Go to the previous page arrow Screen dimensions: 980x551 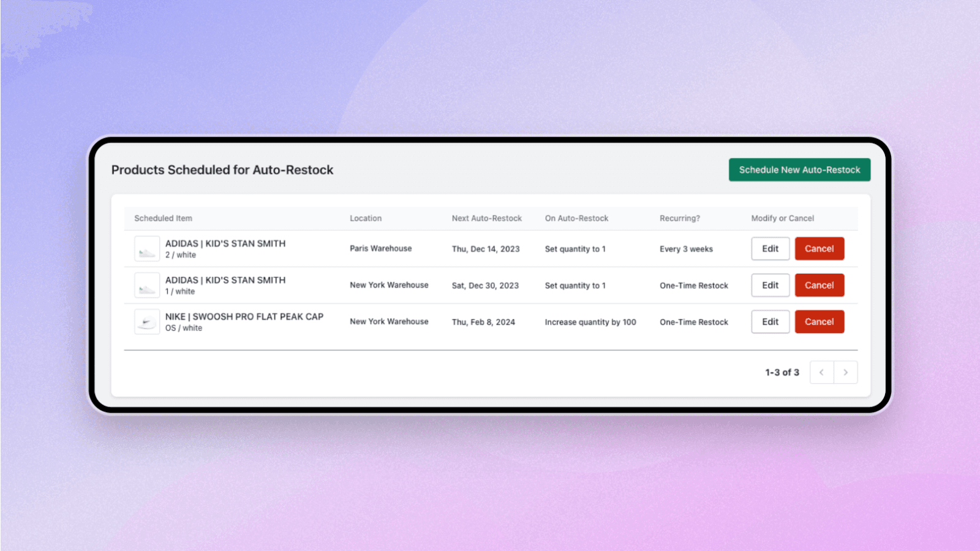click(x=821, y=372)
